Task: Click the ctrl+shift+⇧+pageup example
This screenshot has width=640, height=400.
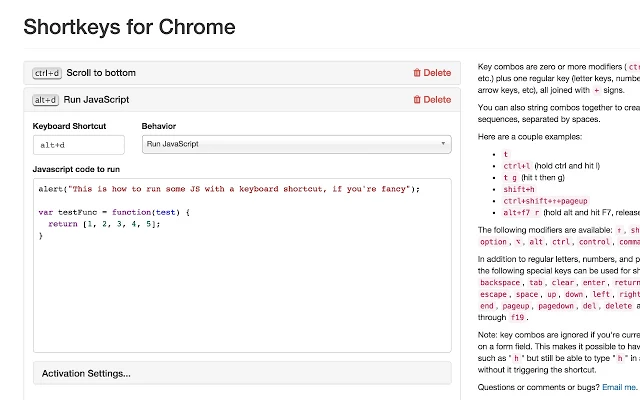Action: coord(545,201)
